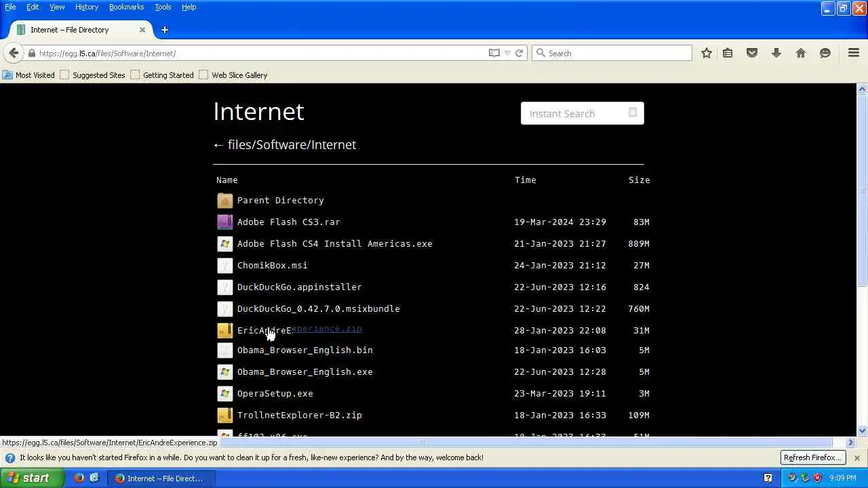Download DuckDuckGo_0.42.7.0.msixbundle file

click(x=318, y=309)
